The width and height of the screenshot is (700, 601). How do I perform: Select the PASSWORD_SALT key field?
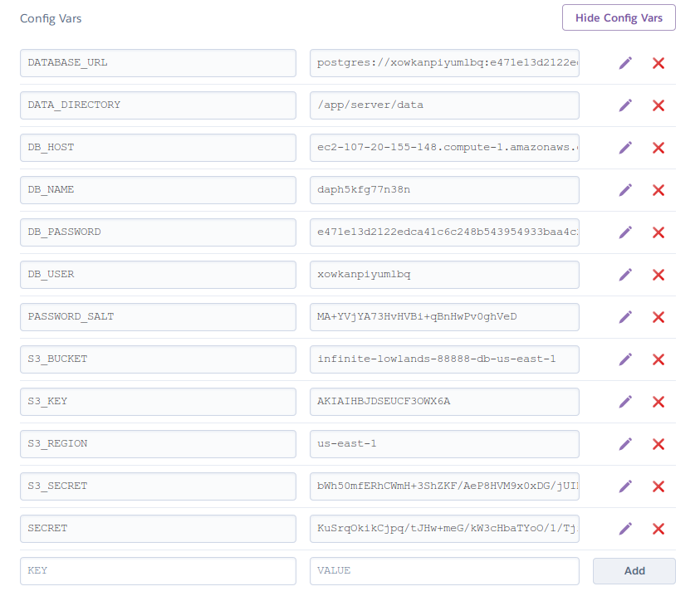(x=158, y=317)
